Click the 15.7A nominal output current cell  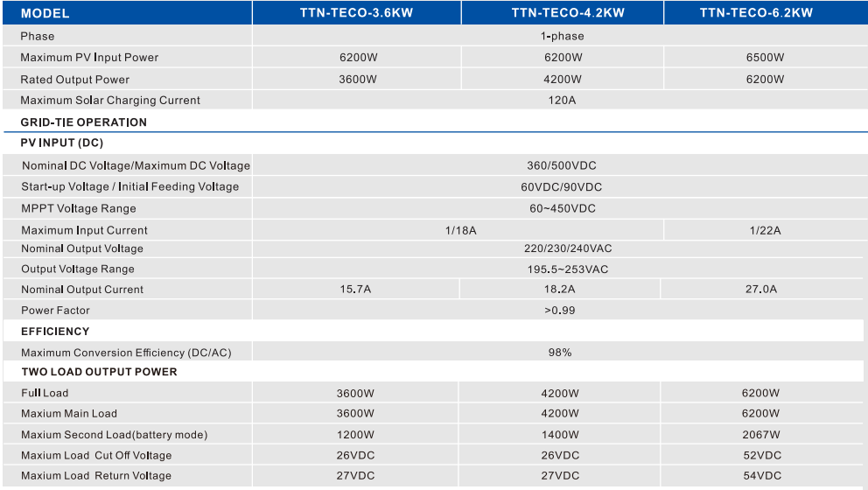tap(357, 290)
